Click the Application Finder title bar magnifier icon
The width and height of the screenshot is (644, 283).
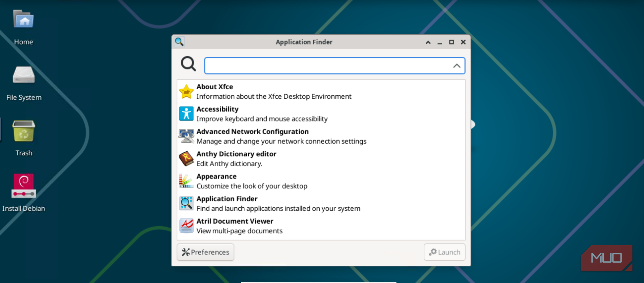coord(179,42)
